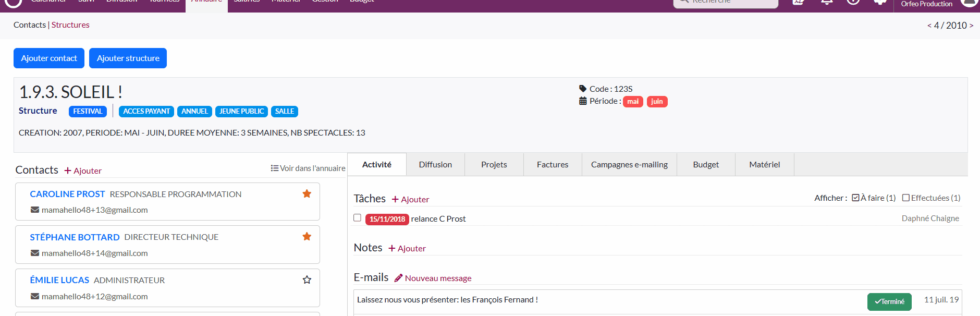The height and width of the screenshot is (316, 980).
Task: Open Caroline Prost's contact page
Action: click(x=67, y=194)
